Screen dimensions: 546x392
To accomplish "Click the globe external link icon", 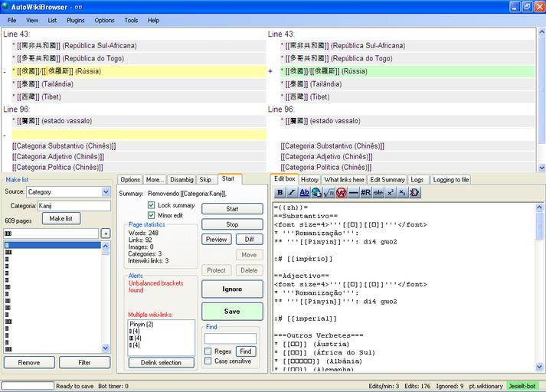I will point(317,193).
